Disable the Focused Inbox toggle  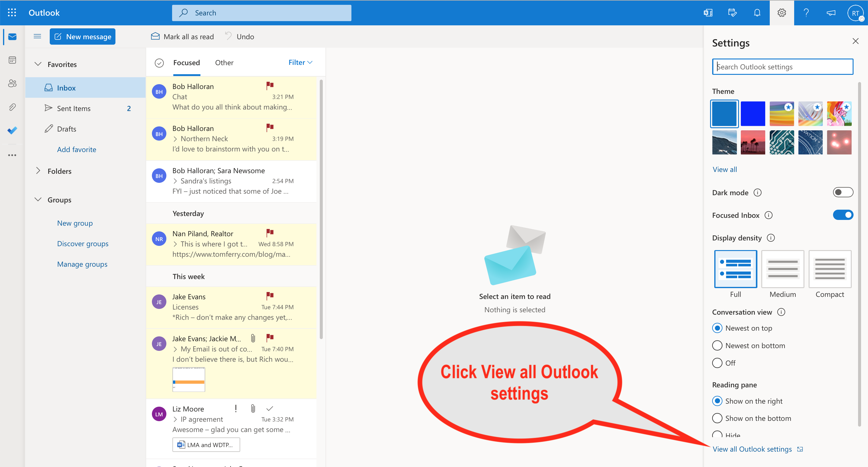coord(842,215)
